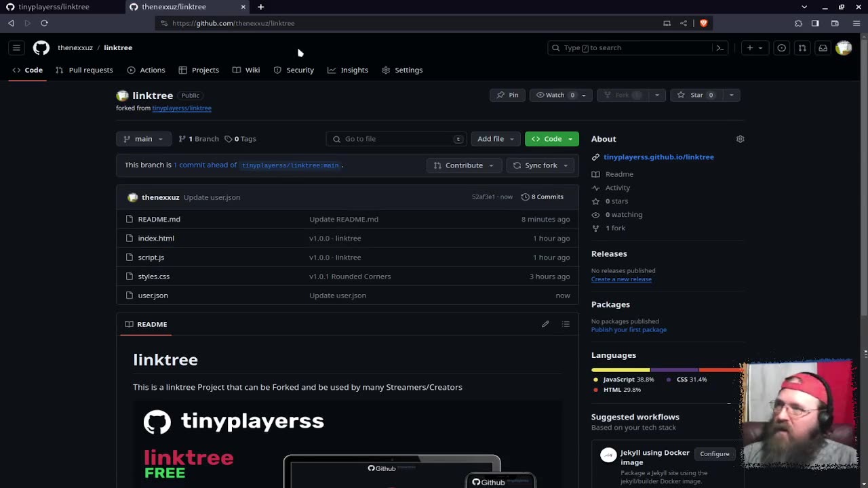Switch to the Pull requests tab
The image size is (868, 488).
[x=84, y=70]
